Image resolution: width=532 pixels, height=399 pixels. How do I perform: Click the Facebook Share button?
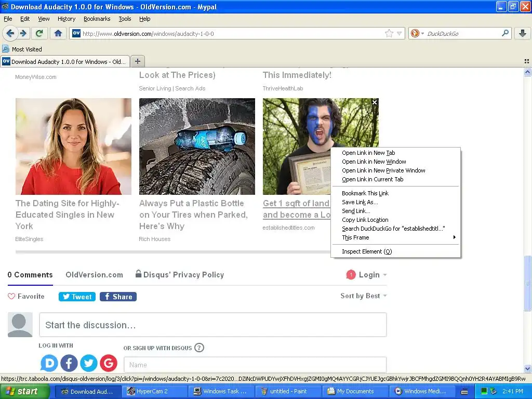(118, 297)
